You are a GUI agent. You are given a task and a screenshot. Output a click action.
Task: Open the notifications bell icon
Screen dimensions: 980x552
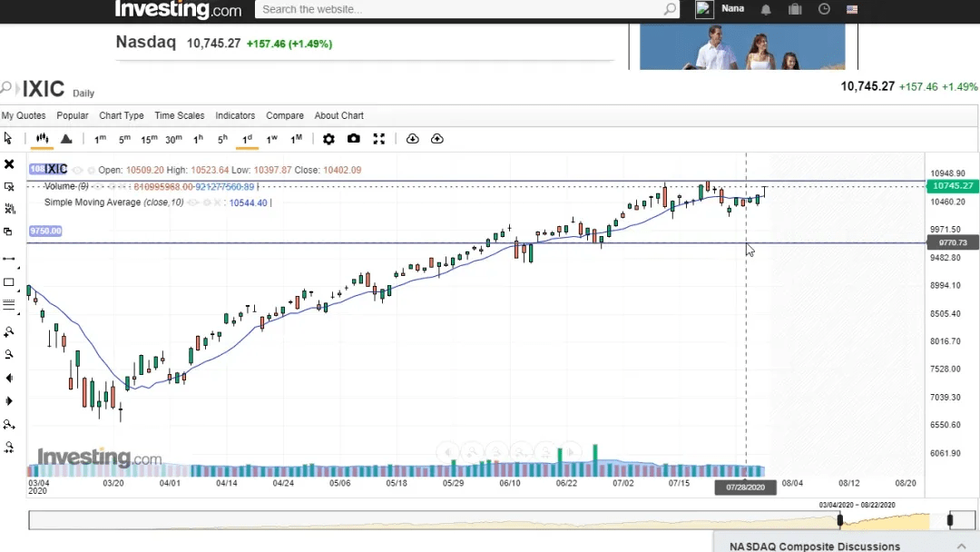coord(766,9)
